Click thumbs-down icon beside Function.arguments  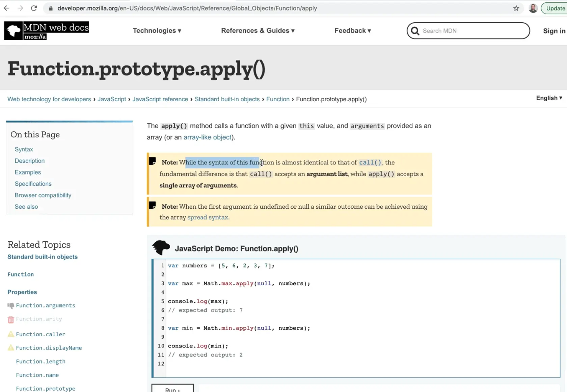click(11, 306)
